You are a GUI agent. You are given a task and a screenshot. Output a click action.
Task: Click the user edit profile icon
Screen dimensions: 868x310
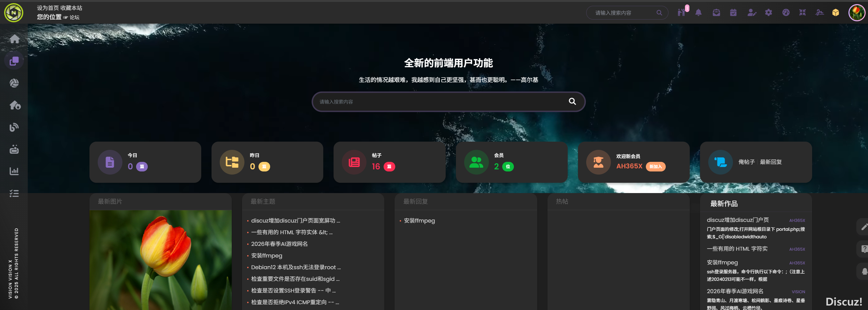click(x=751, y=13)
